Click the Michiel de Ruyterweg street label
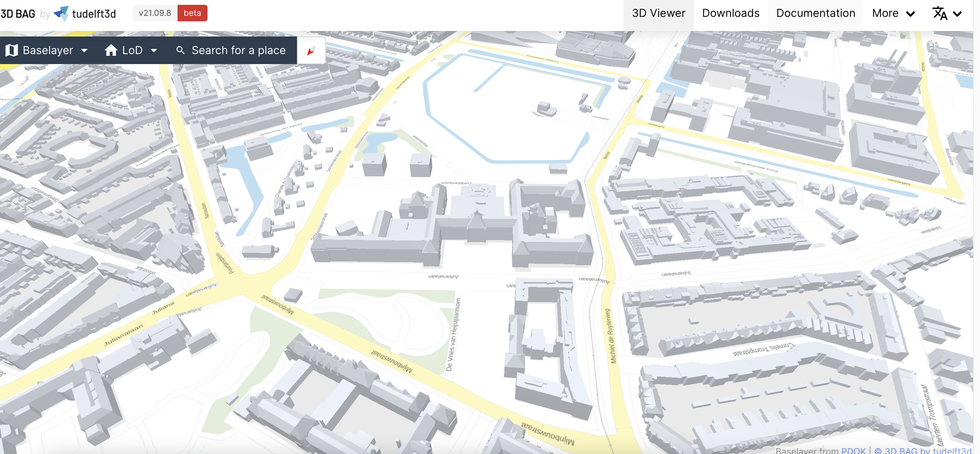Viewport: 980px width, 454px height. pyautogui.click(x=611, y=336)
